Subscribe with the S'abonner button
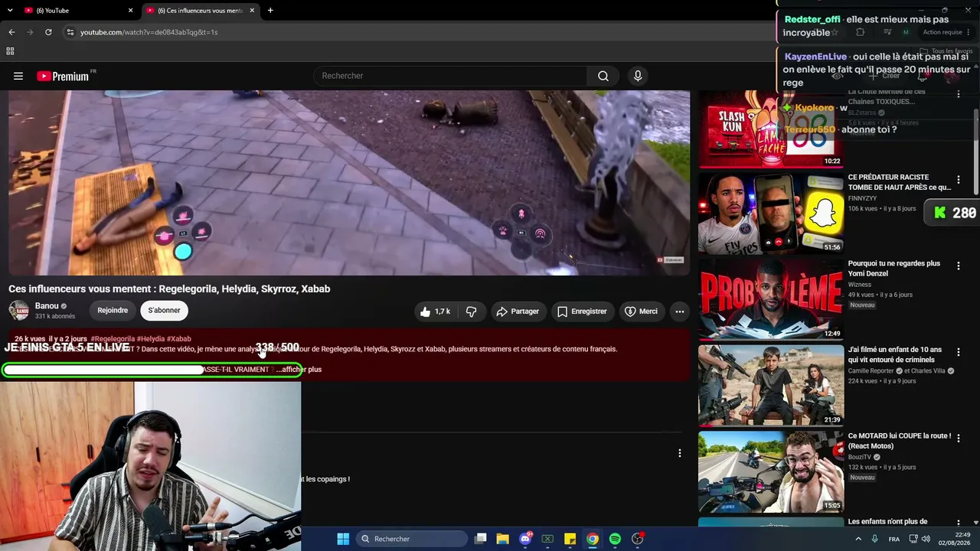Screen dimensions: 980x551 164,310
